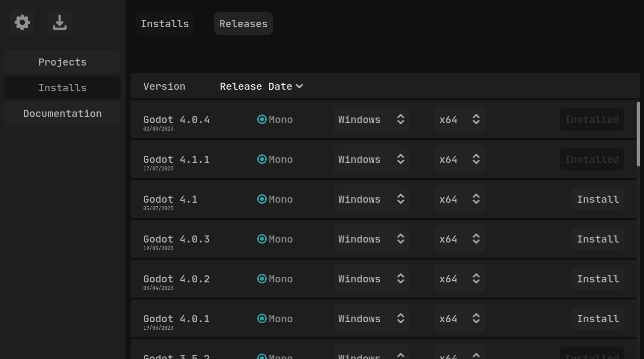Open Projects from the sidebar
Screen dimensions: 644x359
62,62
